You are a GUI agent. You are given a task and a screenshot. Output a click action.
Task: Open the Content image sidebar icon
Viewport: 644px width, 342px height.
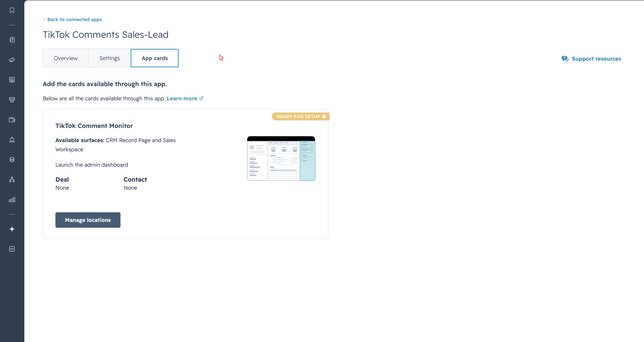click(12, 80)
